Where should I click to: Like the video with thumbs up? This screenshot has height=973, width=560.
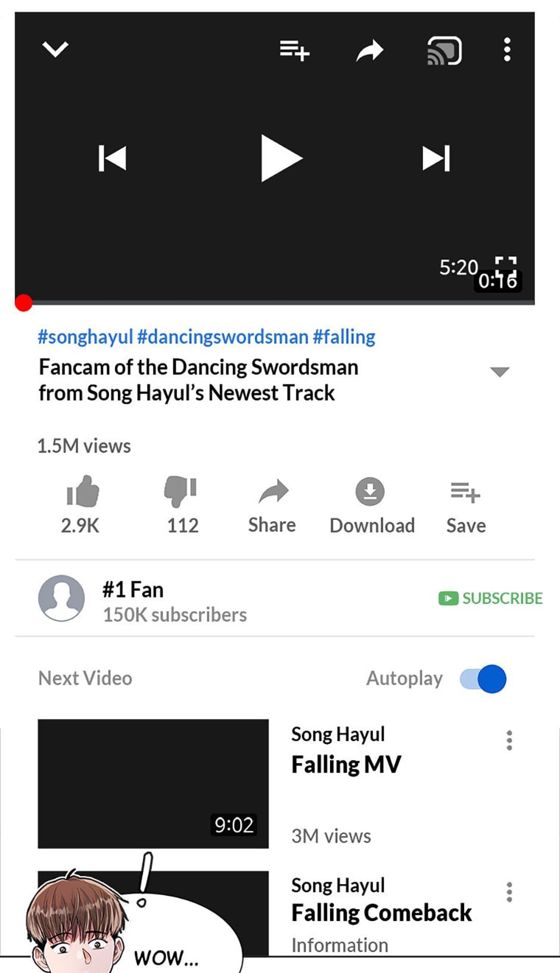point(82,492)
